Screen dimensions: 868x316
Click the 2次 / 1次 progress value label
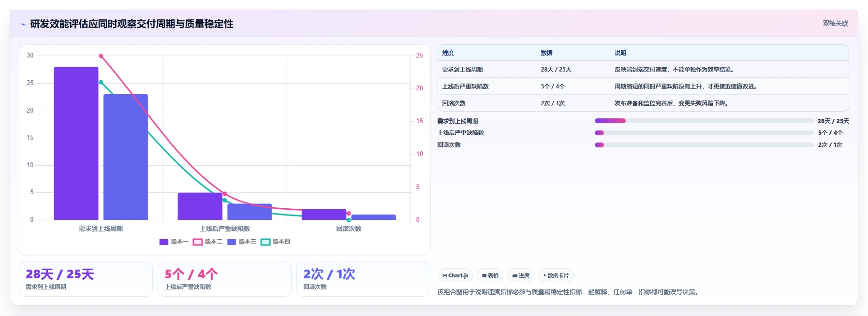(830, 145)
